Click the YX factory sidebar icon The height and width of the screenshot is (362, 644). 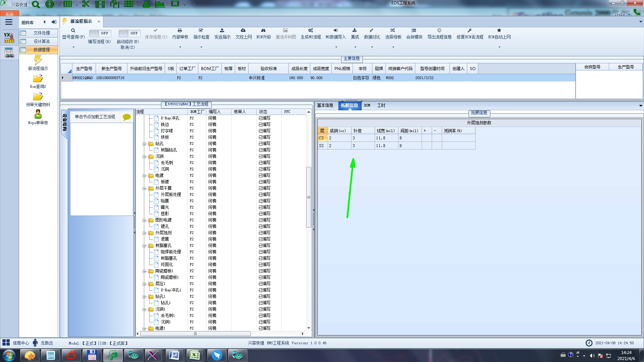click(x=9, y=38)
